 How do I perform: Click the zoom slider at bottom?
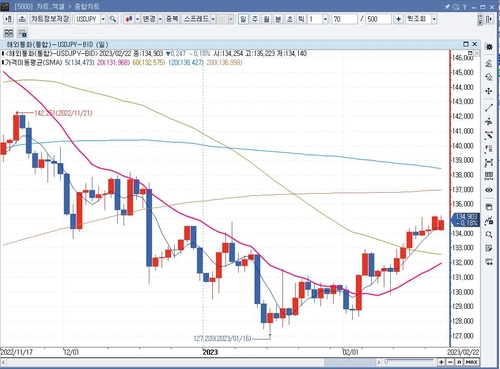(x=409, y=361)
